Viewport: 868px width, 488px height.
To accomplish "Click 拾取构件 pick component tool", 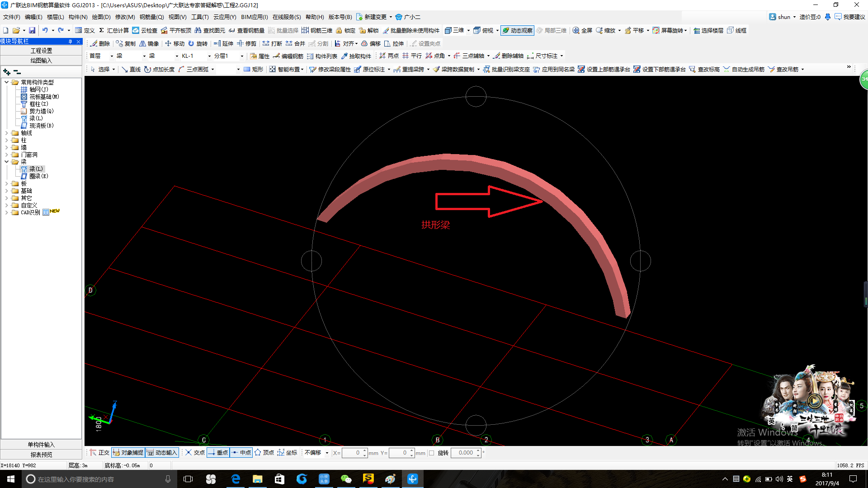I will pyautogui.click(x=356, y=56).
